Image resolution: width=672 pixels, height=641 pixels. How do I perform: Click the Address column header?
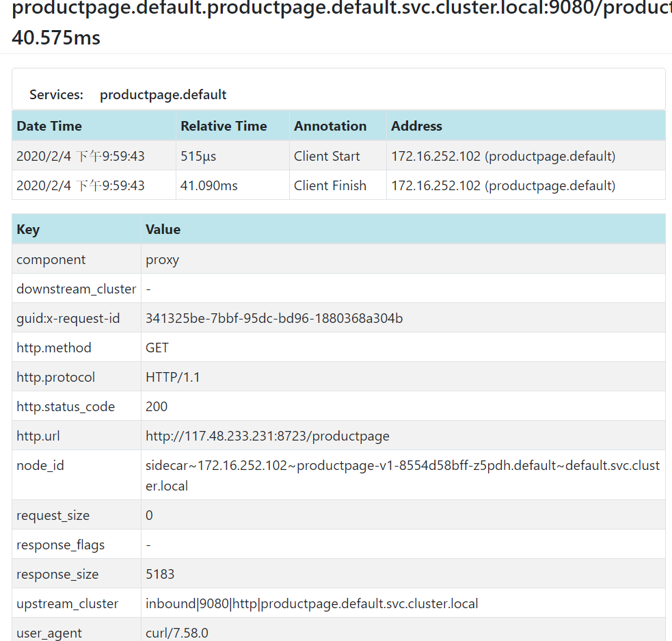click(x=416, y=126)
